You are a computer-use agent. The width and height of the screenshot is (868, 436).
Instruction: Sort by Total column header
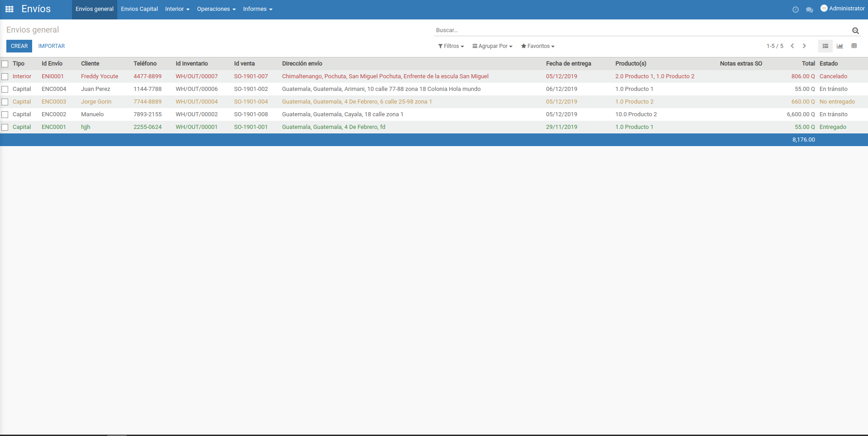point(808,64)
